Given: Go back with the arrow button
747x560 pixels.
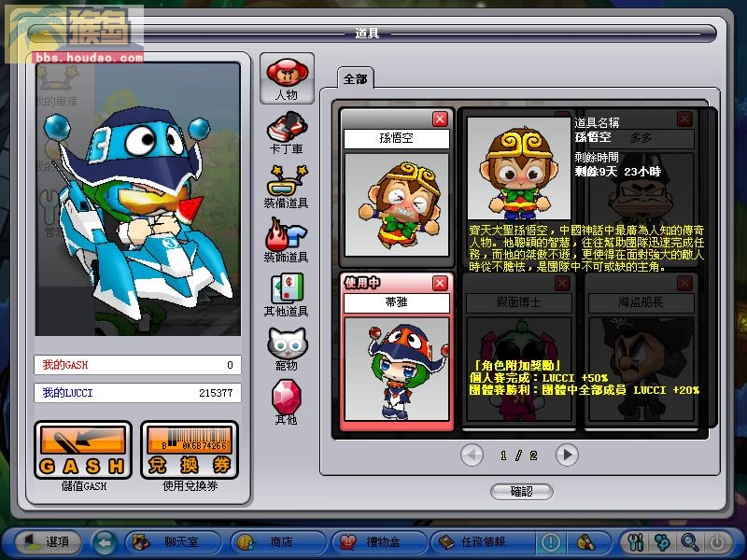Looking at the screenshot, I should point(105,542).
